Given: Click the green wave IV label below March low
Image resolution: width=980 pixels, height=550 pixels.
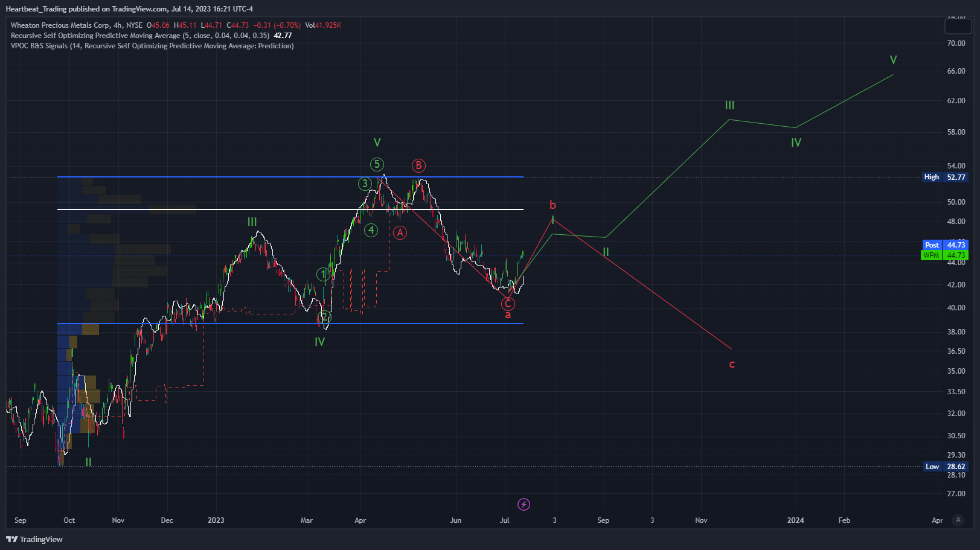Looking at the screenshot, I should 319,342.
